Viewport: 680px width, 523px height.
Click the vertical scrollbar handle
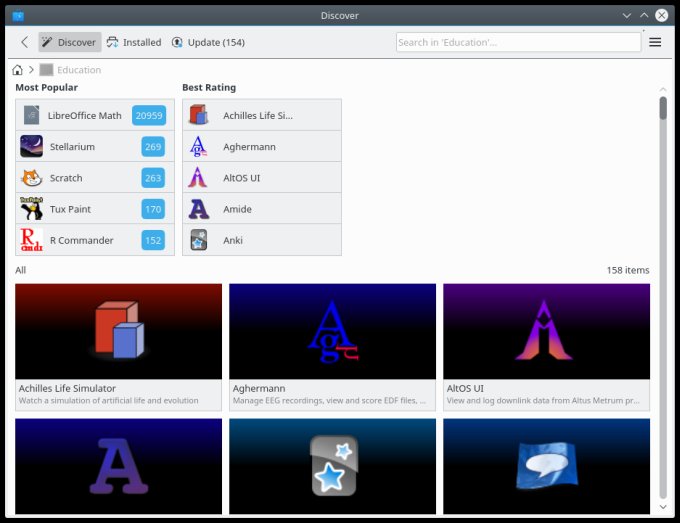point(662,108)
